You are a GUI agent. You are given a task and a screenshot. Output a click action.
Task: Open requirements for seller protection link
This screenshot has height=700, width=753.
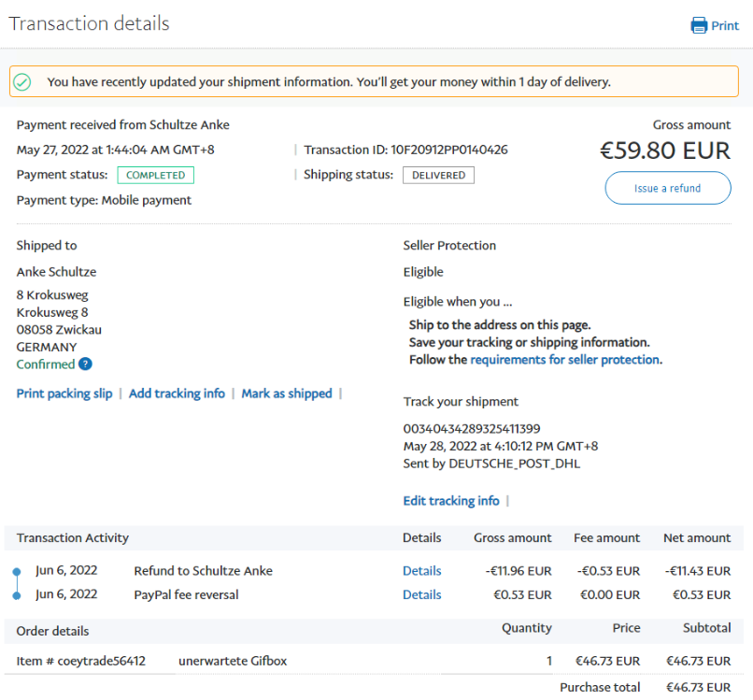coord(565,360)
